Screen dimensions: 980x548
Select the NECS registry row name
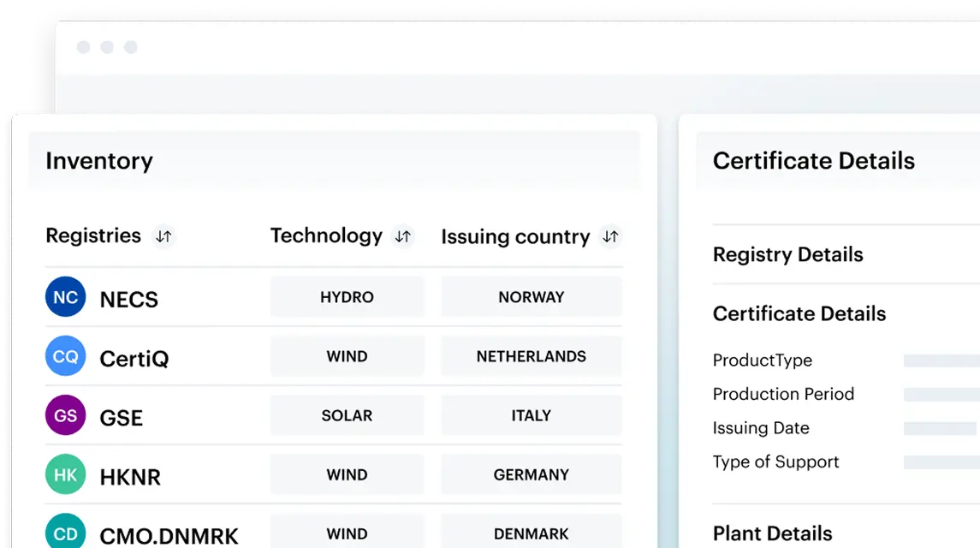point(128,299)
